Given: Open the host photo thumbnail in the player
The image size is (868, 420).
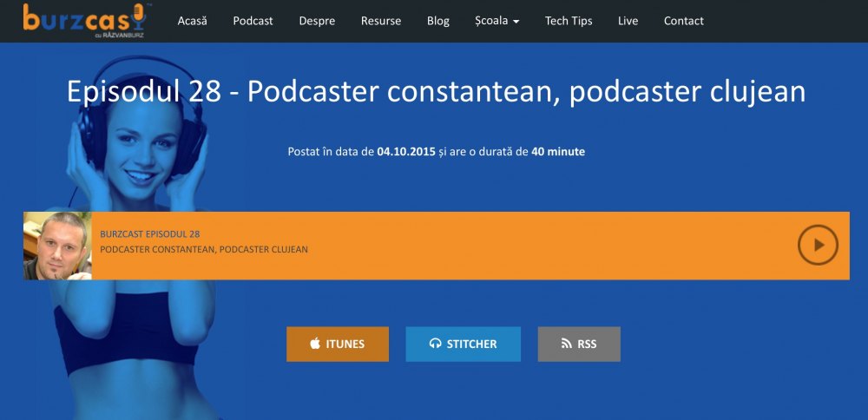Looking at the screenshot, I should (57, 246).
